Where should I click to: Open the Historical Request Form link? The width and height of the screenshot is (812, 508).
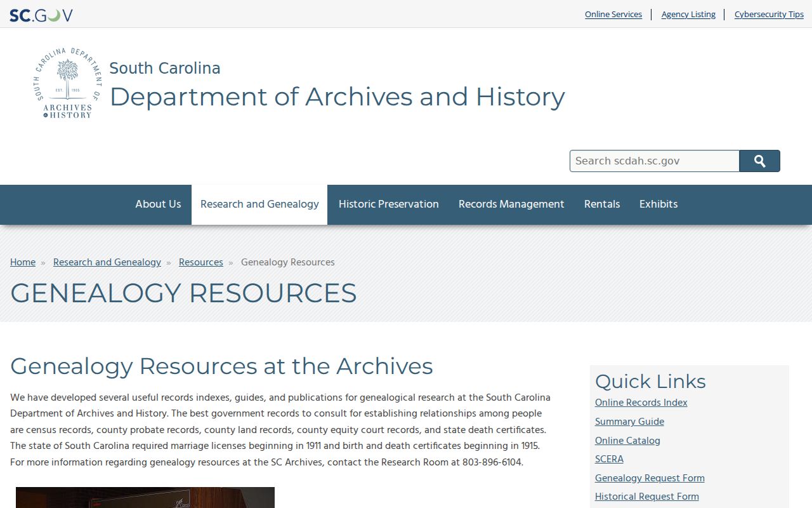tap(647, 497)
